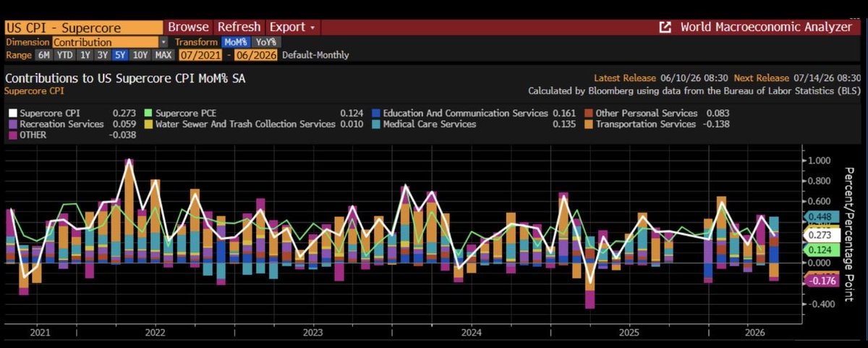Open the Export dropdown menu

292,27
